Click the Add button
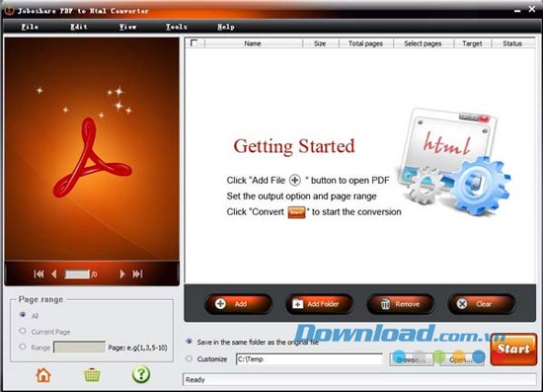Image resolution: width=543 pixels, height=392 pixels. (239, 304)
